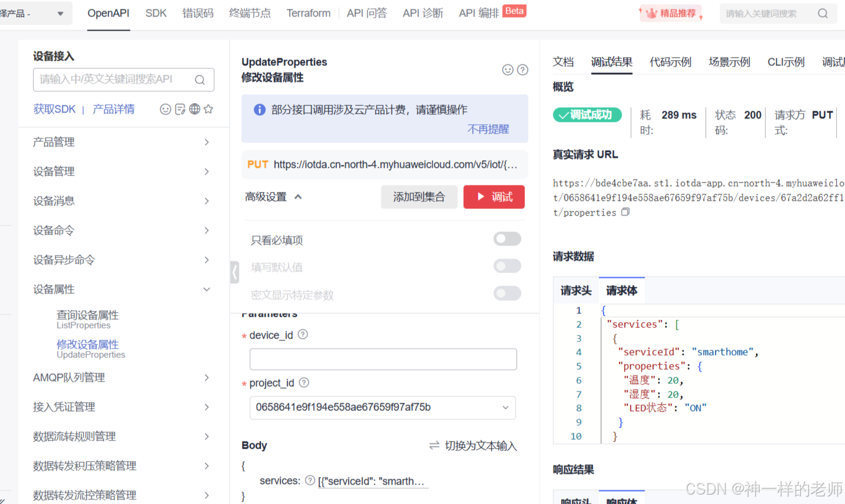This screenshot has height=504, width=845.
Task: Toggle 密文显示特定参数 switch
Action: click(x=508, y=293)
